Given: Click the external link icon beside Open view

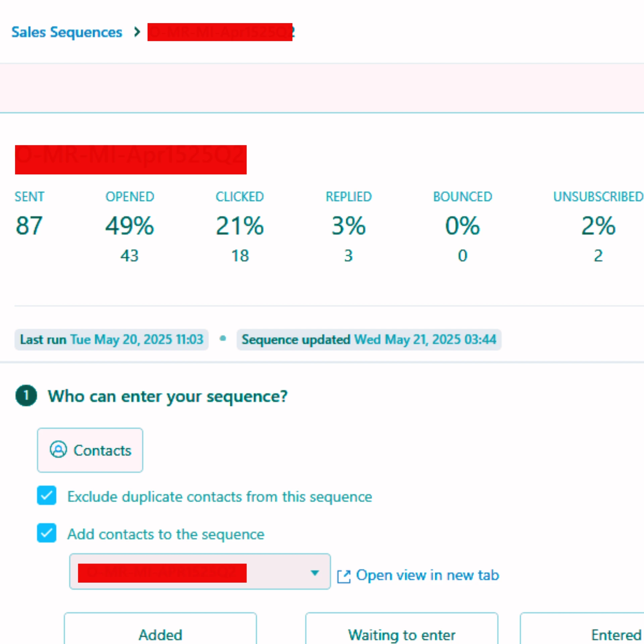Looking at the screenshot, I should tap(344, 576).
